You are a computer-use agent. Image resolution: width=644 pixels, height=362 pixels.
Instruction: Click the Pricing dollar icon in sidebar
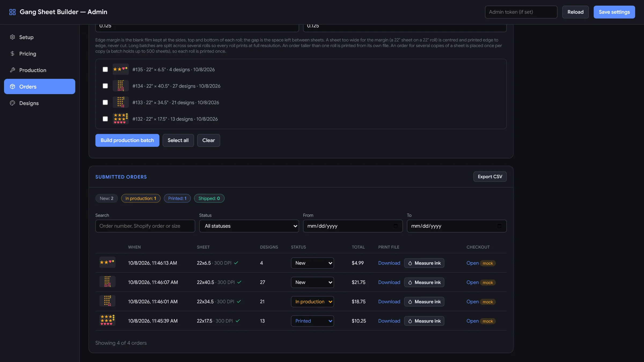pos(12,53)
